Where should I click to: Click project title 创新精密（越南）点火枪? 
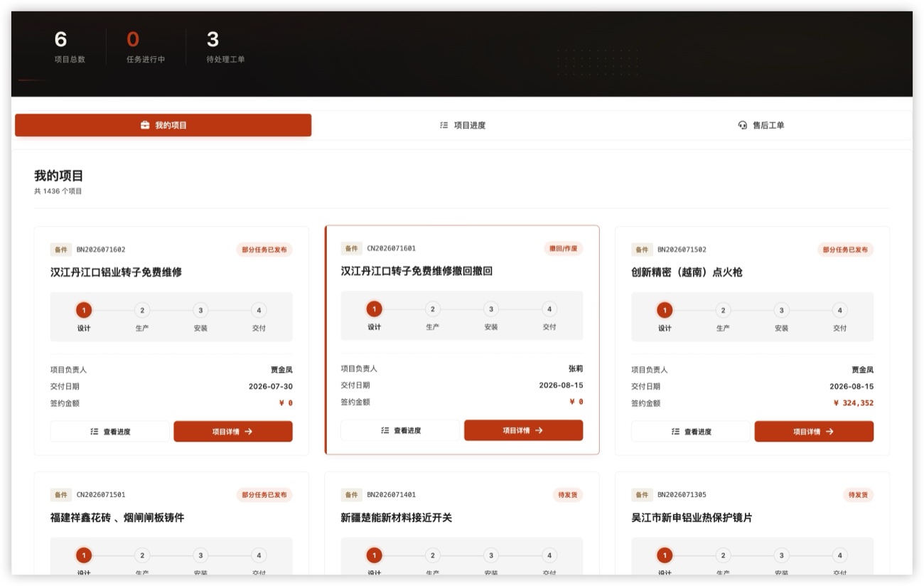(687, 272)
